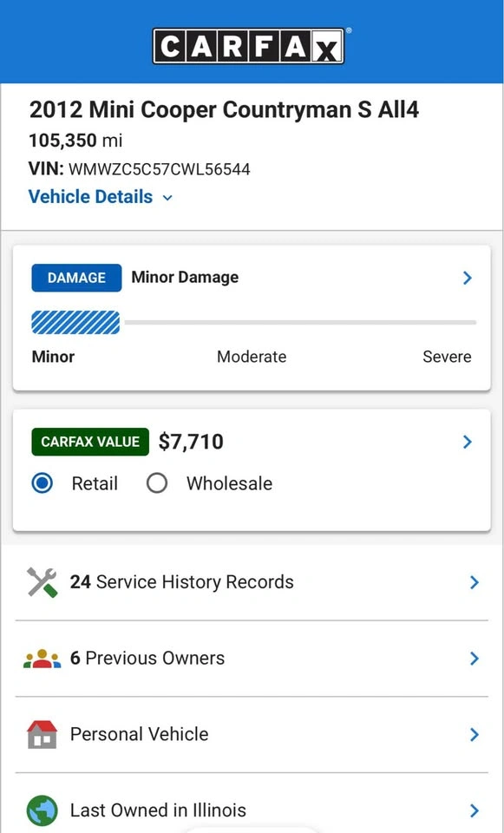The height and width of the screenshot is (833, 504).
Task: Open CARFAX value details chevron
Action: click(x=468, y=442)
